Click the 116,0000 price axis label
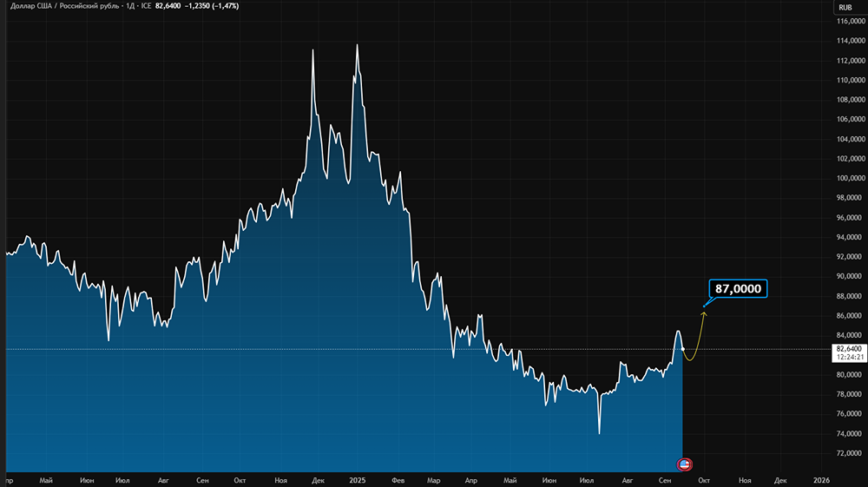This screenshot has height=487, width=868. pos(851,21)
